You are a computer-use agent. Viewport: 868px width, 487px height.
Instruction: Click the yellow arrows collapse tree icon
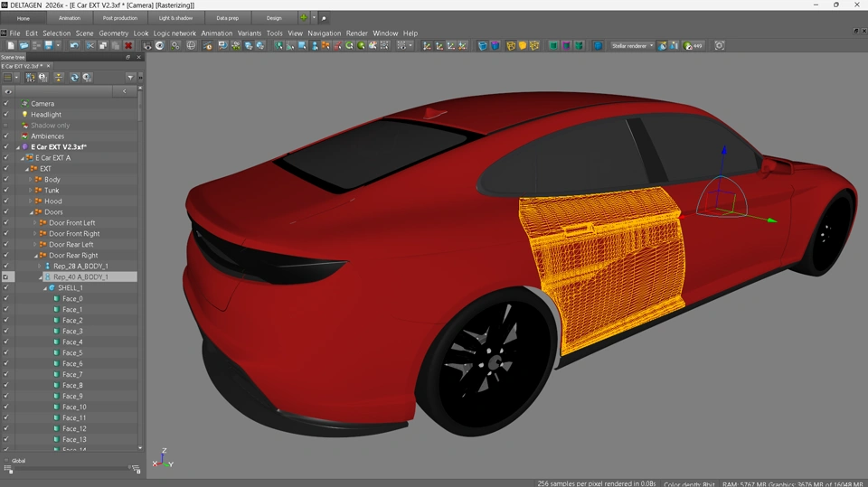59,78
